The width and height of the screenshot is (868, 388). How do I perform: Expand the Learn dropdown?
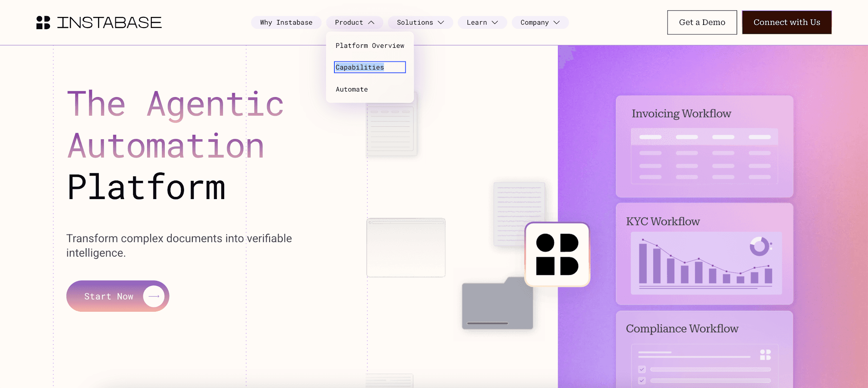[482, 22]
